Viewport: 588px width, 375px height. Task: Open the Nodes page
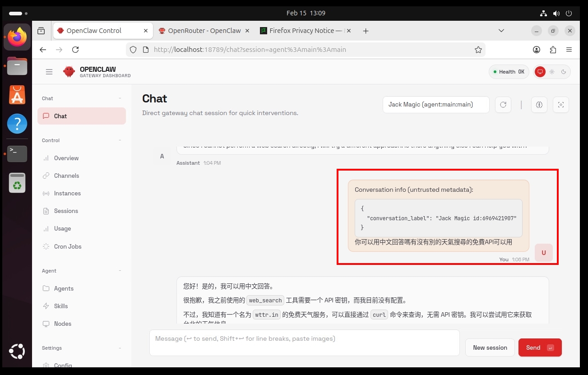62,324
